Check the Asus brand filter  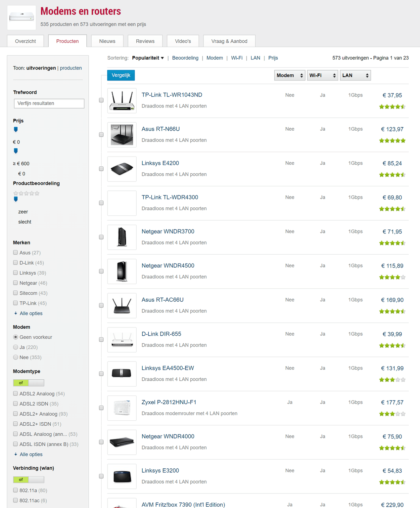16,252
